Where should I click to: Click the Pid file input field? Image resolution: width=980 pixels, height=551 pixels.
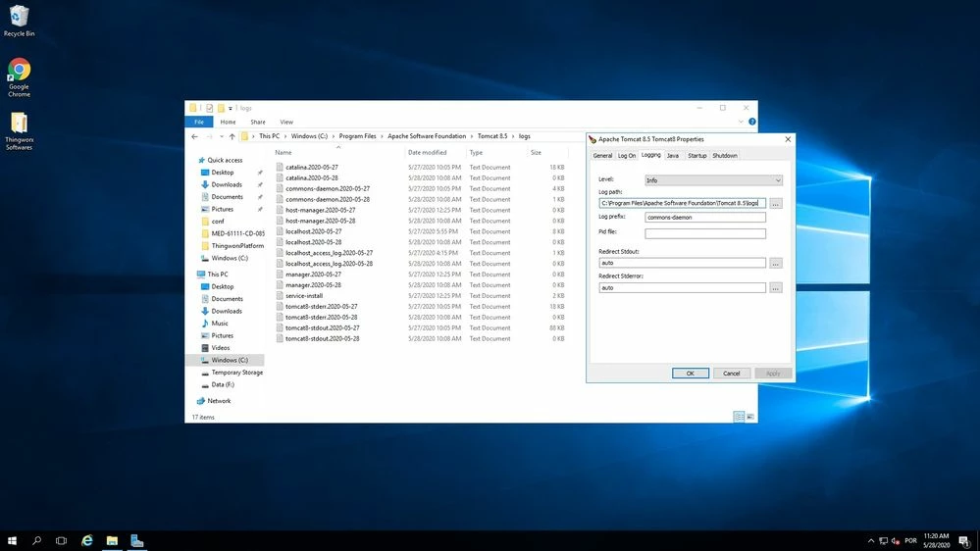(x=705, y=233)
